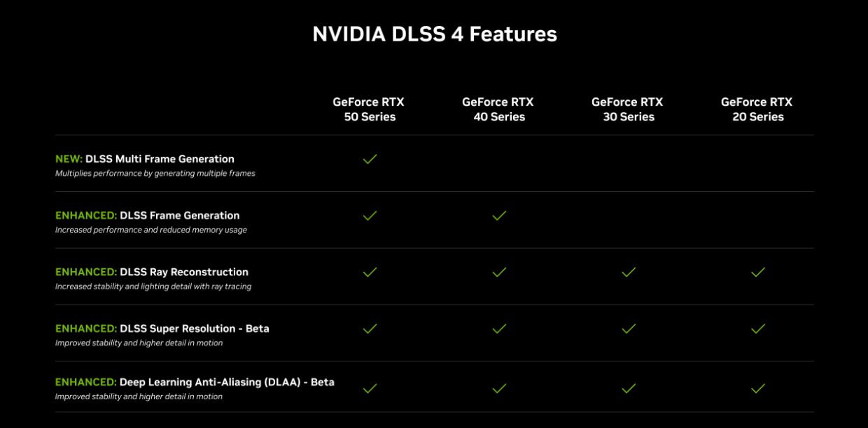
Task: Click the Ray Reconstruction checkmark under RTX 20 Series
Action: point(757,272)
